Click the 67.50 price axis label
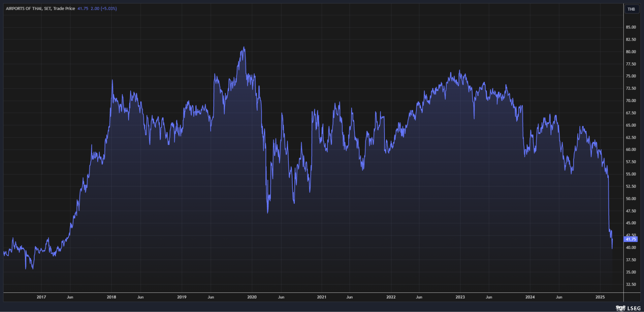The height and width of the screenshot is (312, 644). click(x=631, y=113)
